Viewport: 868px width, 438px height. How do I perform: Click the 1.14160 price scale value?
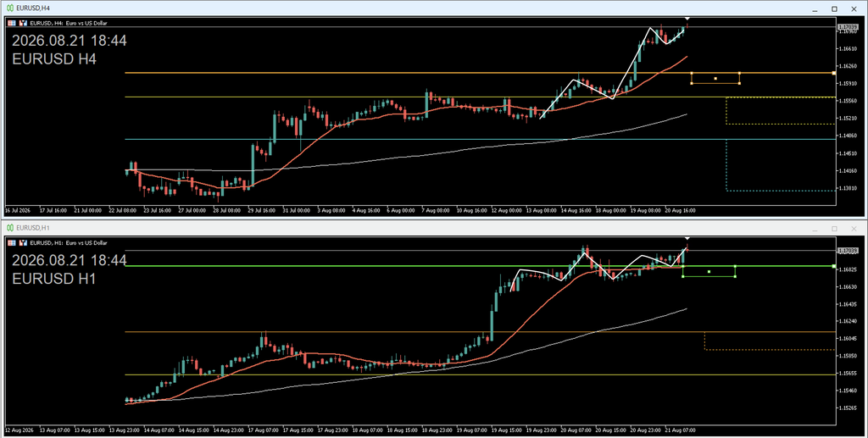click(x=848, y=171)
